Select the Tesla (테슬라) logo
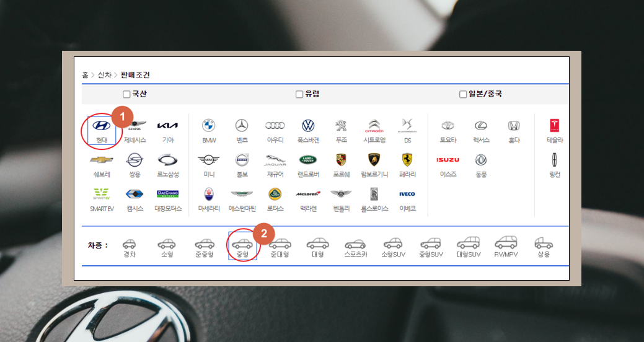The height and width of the screenshot is (342, 644). coord(555,125)
